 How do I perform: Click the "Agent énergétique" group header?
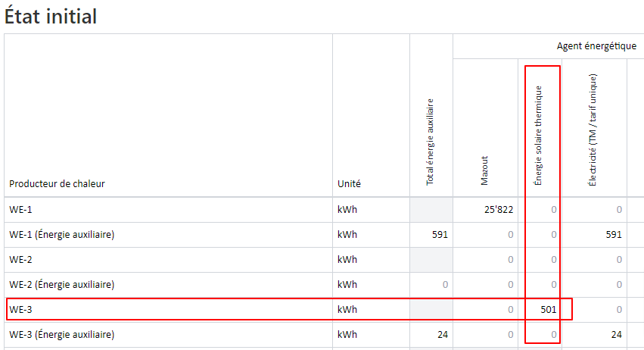pos(596,46)
